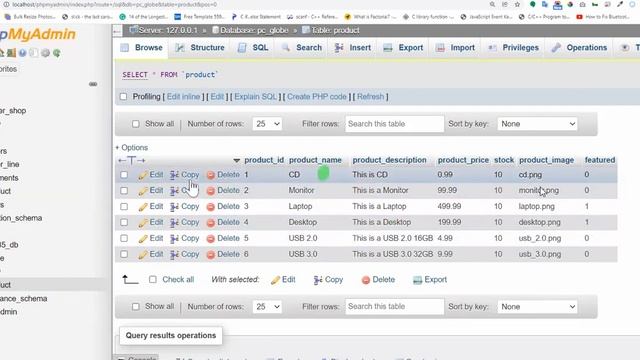Click the Edit pencil icon in CD row
Image resolution: width=640 pixels, height=360 pixels.
coord(143,175)
